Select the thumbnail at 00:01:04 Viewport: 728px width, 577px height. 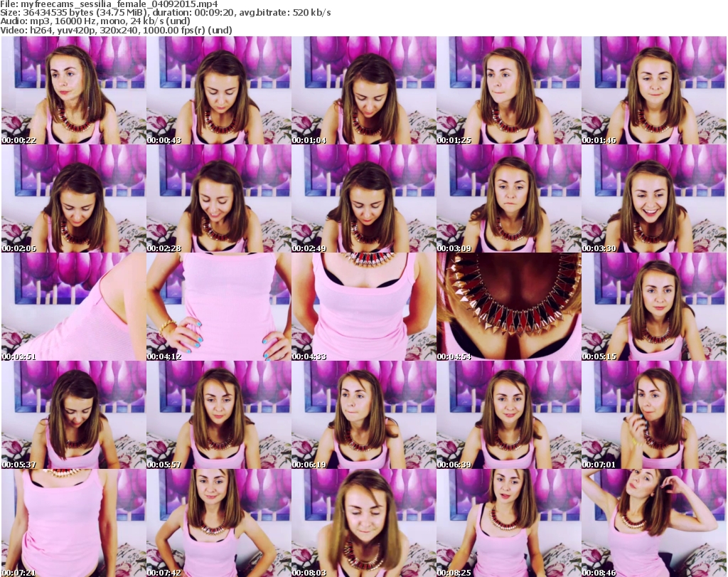[x=364, y=90]
